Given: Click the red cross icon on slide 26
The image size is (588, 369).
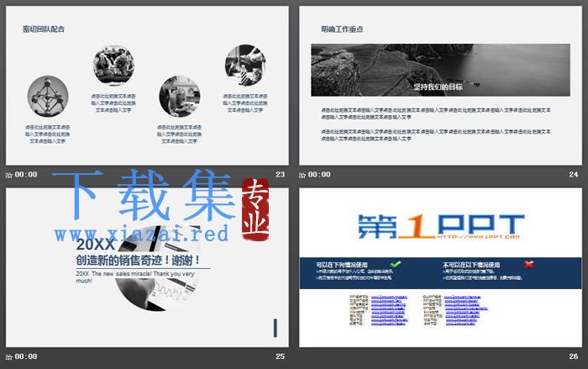Looking at the screenshot, I should (529, 264).
